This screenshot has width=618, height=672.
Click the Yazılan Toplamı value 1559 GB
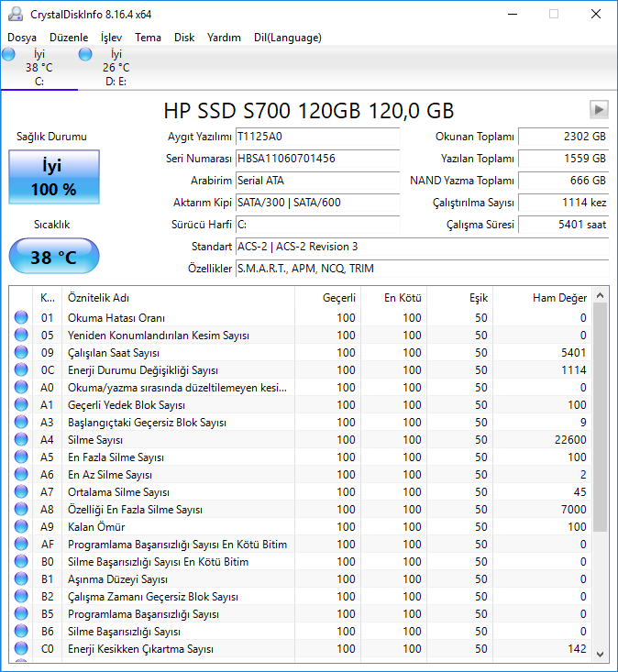[564, 159]
